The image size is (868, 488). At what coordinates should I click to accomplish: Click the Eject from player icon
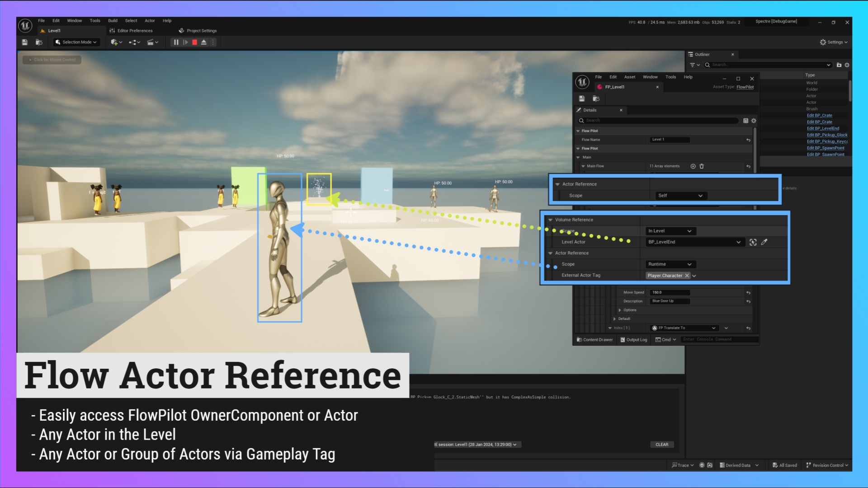pos(204,42)
